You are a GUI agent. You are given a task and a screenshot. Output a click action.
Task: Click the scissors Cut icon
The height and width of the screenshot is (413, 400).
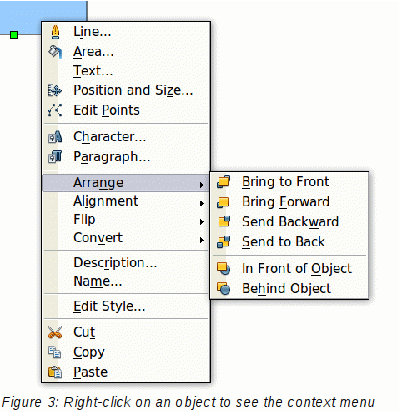(x=55, y=332)
